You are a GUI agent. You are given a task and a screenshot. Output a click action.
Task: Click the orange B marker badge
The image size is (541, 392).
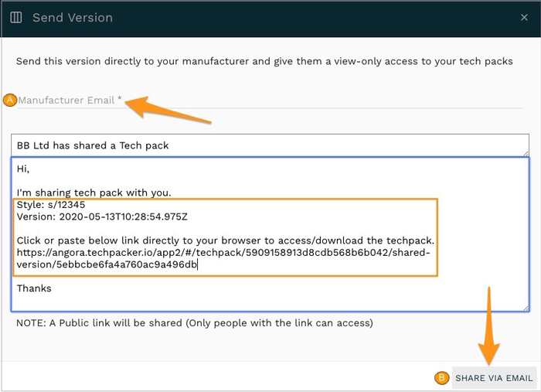(441, 378)
